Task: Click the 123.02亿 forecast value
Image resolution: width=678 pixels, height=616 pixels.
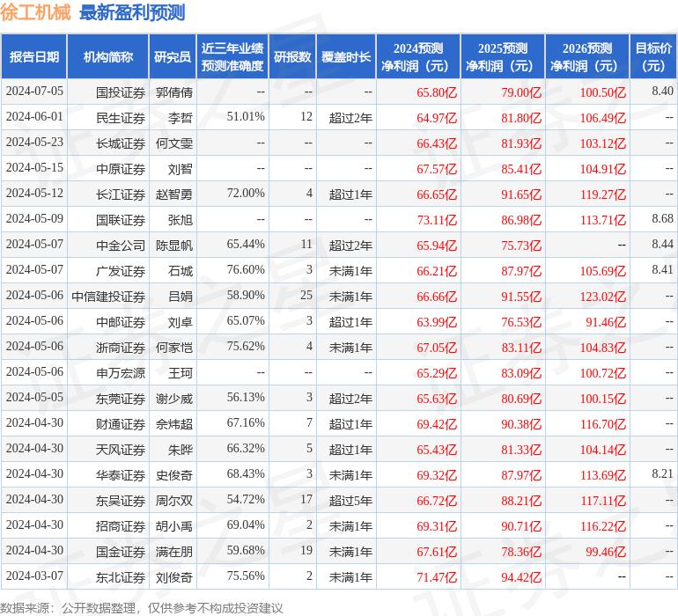Action: [602, 297]
